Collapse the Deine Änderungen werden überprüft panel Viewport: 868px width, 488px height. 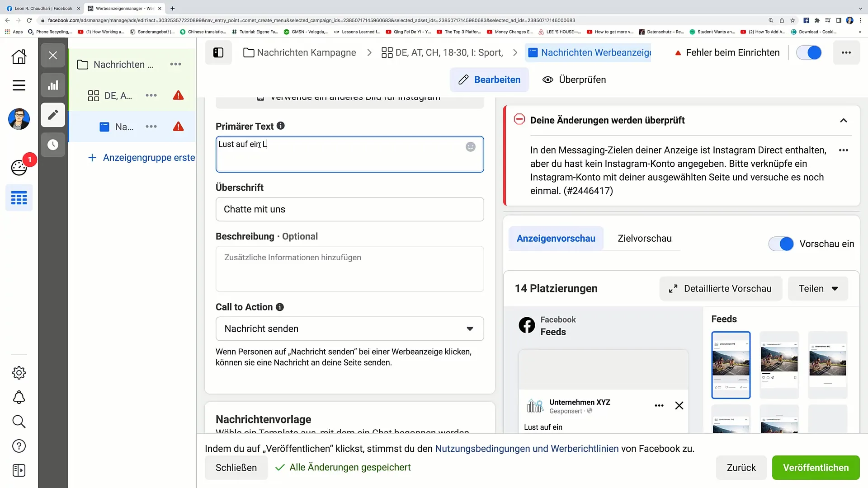pos(844,120)
